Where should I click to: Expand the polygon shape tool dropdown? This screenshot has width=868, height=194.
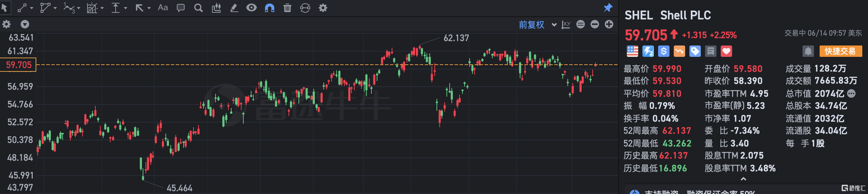point(55,8)
